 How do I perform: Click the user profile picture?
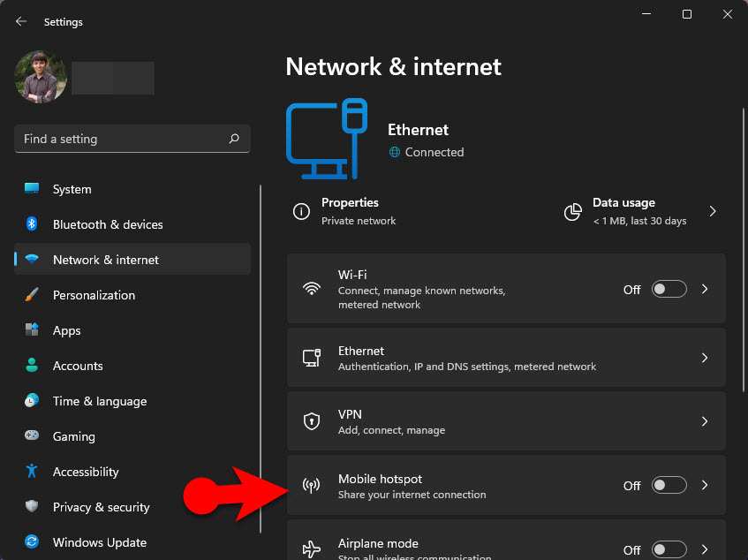[x=41, y=77]
